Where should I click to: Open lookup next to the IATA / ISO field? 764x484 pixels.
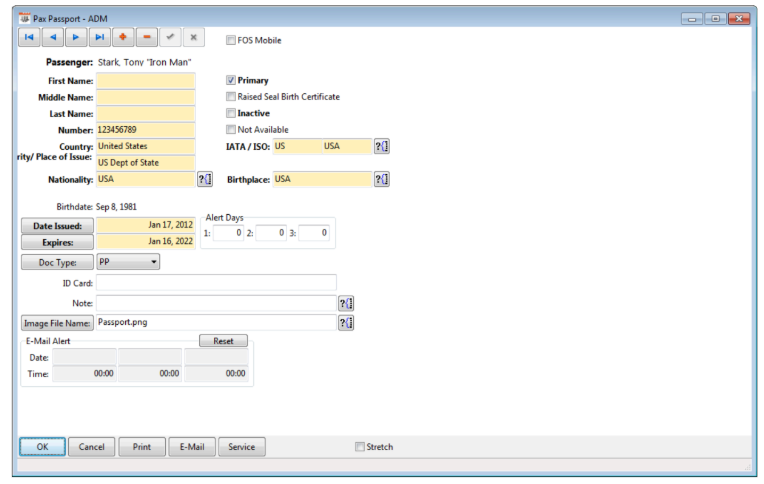tap(381, 146)
